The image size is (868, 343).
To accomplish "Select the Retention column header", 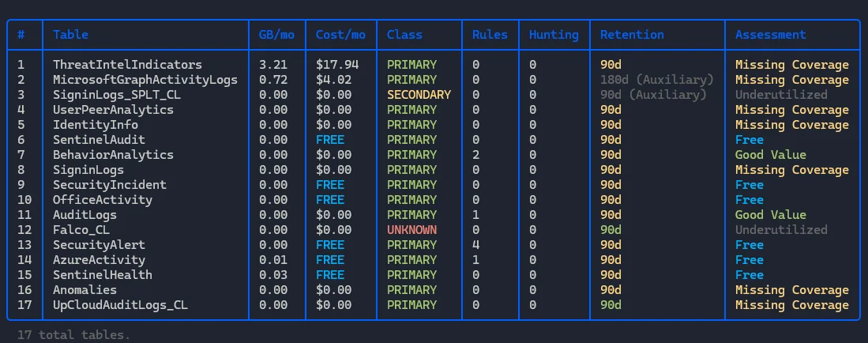I will pos(632,35).
